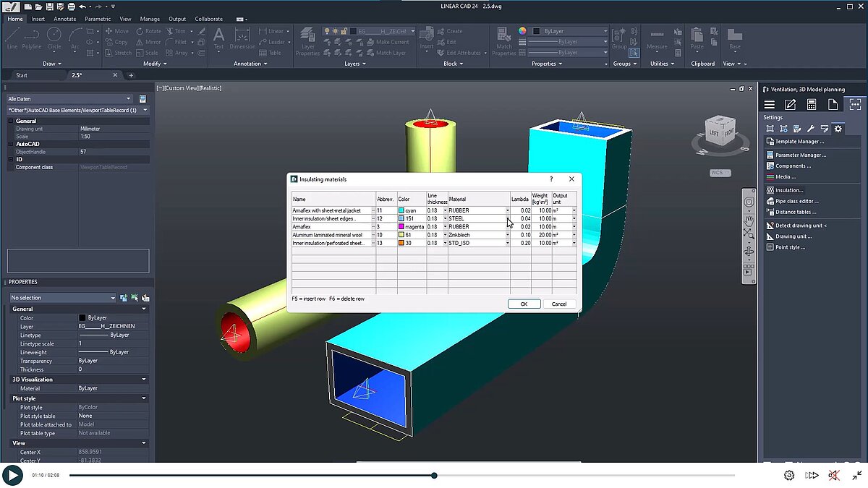Cancel the Insulating materials dialog
The image size is (868, 488).
(x=560, y=304)
